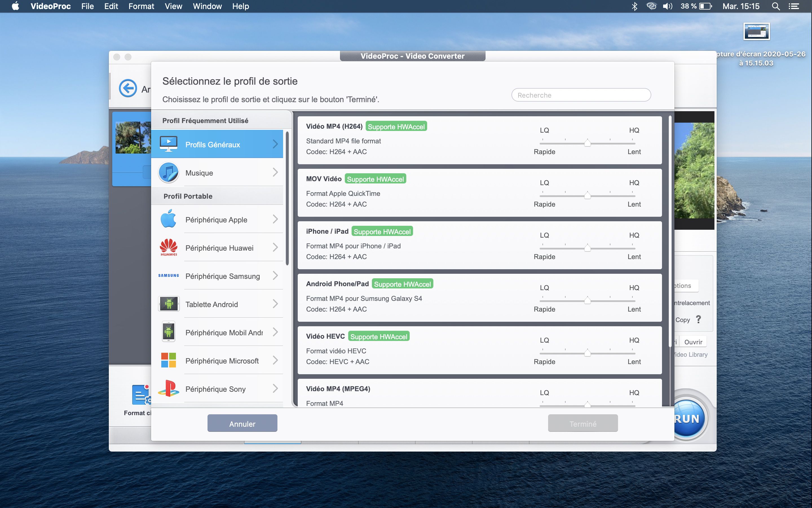Expand Périphérique Sony chevron
This screenshot has width=812, height=508.
click(x=275, y=388)
